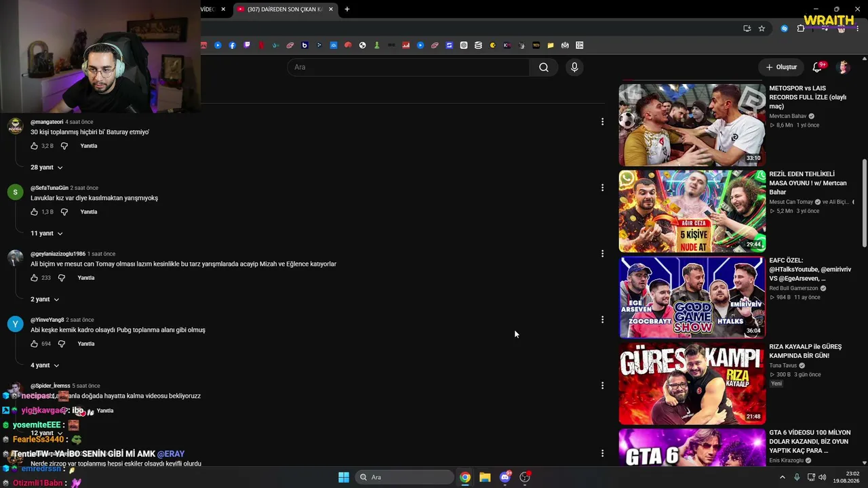
Task: Open @SefaTunaGün channel link
Action: point(50,188)
